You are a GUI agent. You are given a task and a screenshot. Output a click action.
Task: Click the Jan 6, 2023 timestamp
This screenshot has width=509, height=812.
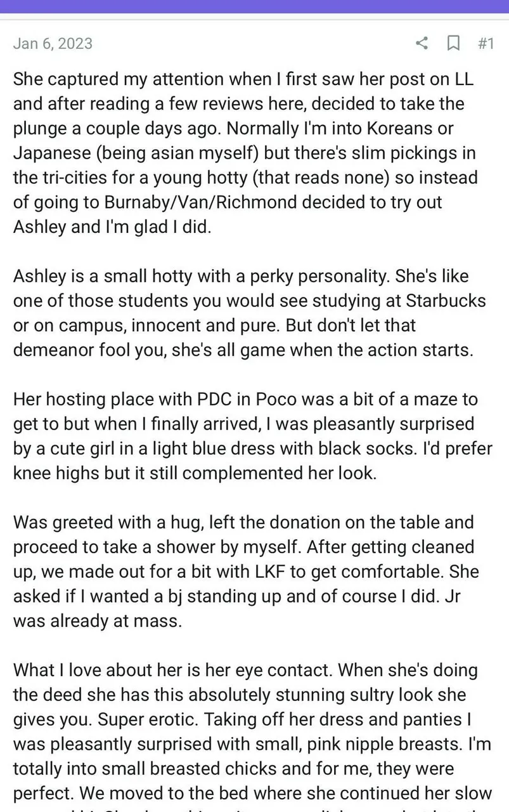click(x=53, y=43)
